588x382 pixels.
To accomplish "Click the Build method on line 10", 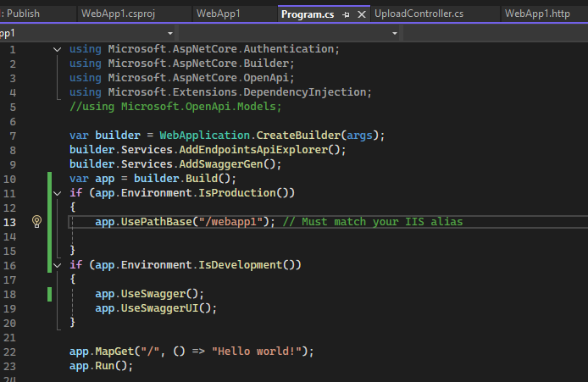I will coord(202,178).
